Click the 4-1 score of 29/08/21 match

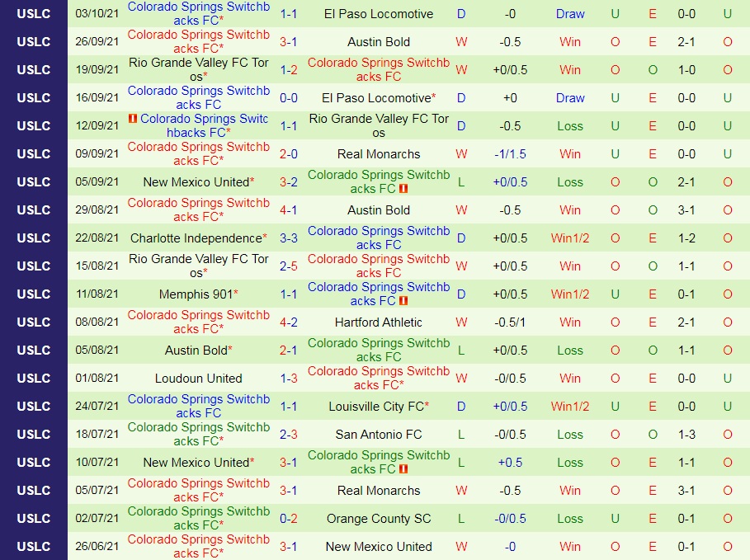(289, 210)
